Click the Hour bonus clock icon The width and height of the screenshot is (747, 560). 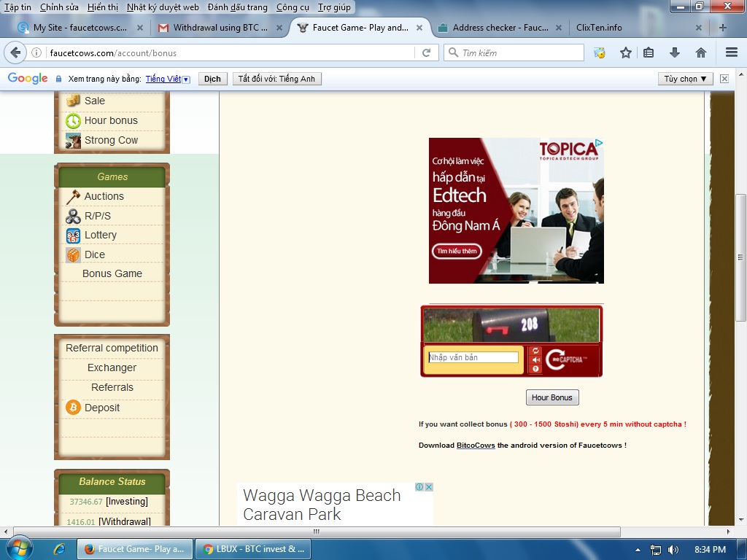(x=73, y=120)
